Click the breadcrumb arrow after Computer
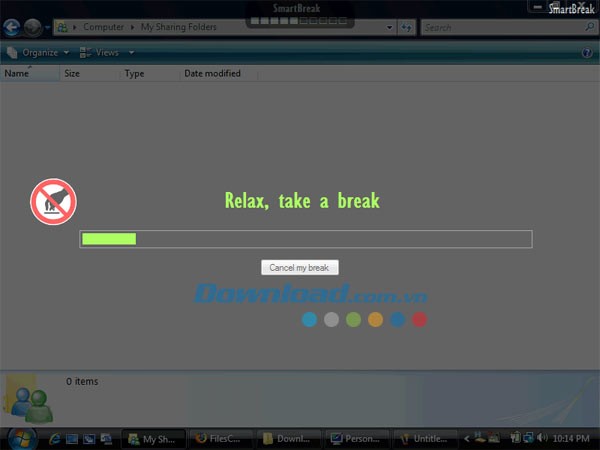This screenshot has width=600, height=450. (132, 28)
